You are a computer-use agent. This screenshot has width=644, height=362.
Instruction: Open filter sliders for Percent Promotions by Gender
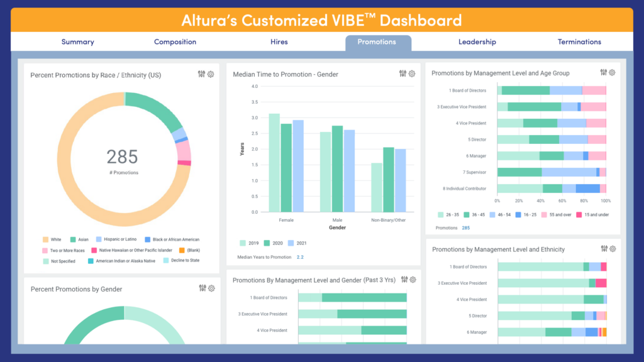pyautogui.click(x=203, y=288)
